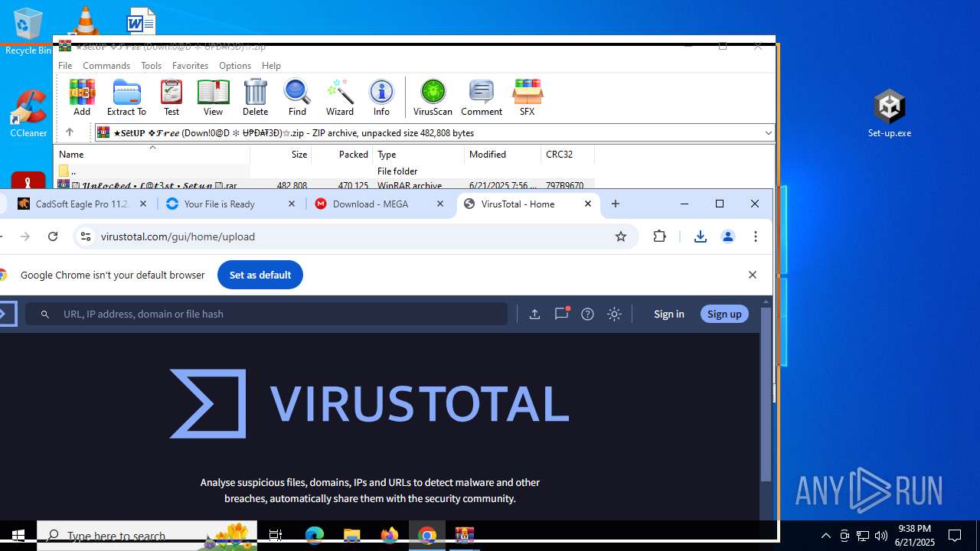The width and height of the screenshot is (980, 551).
Task: Start VirusScan in WinRAR toolbar
Action: [433, 97]
